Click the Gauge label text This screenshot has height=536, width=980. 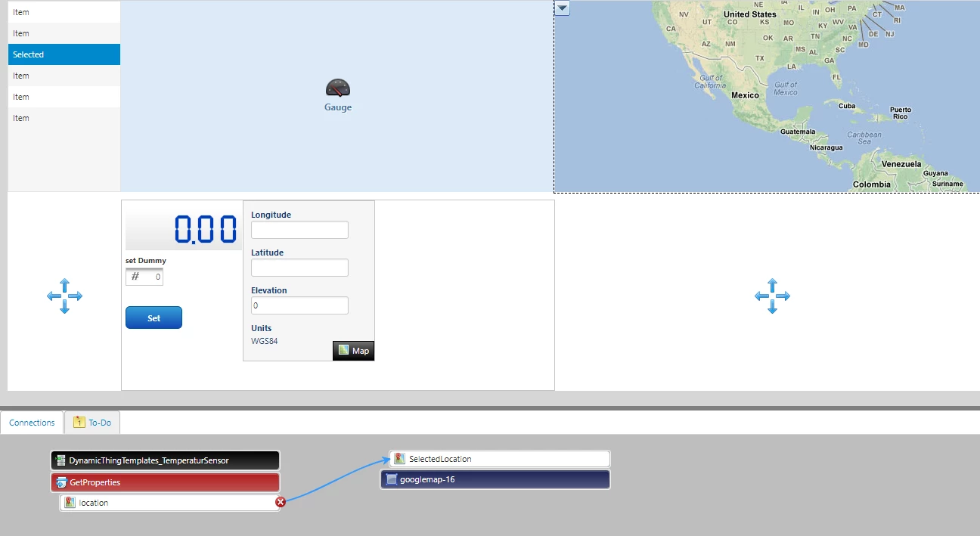tap(338, 107)
